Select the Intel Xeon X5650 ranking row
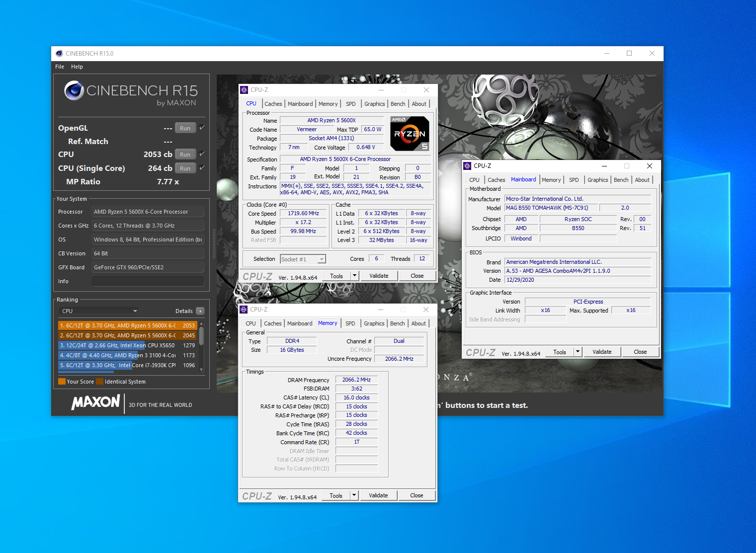 coord(127,345)
